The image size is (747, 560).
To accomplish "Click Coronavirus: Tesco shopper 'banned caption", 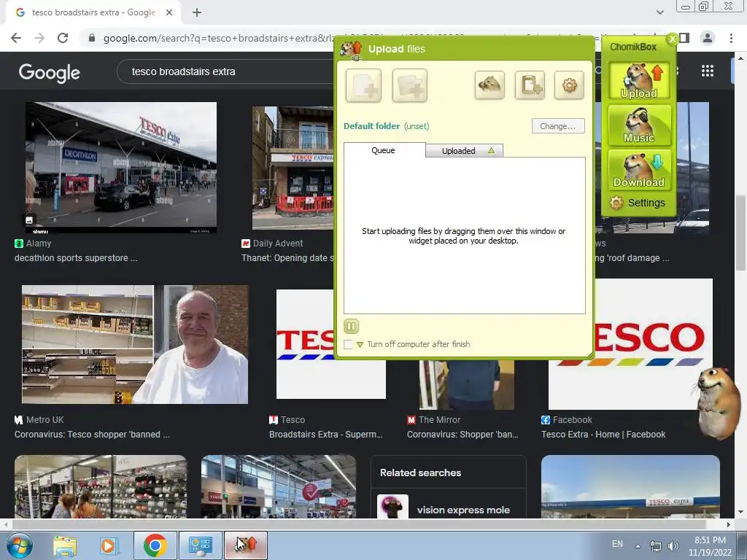I will tap(92, 435).
